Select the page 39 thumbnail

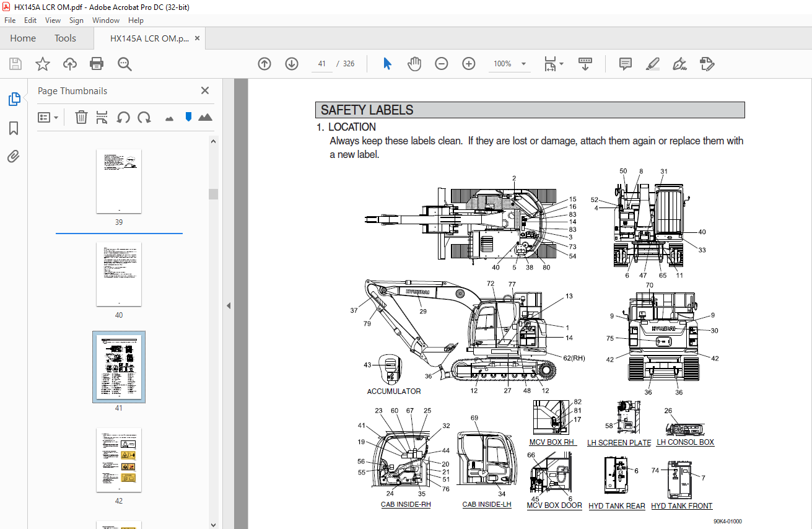tap(119, 181)
